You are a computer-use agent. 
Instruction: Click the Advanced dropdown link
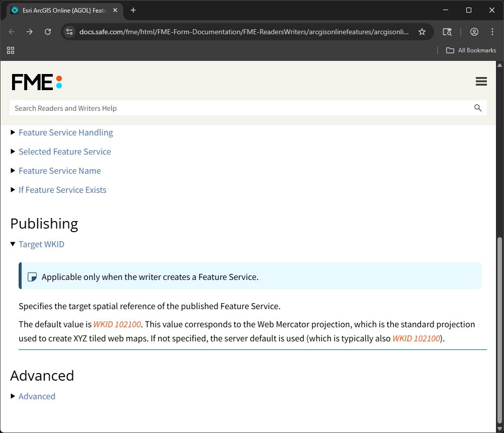pyautogui.click(x=37, y=396)
